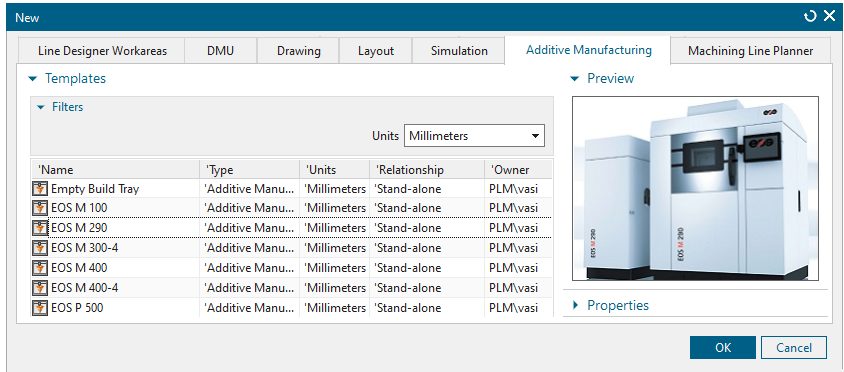Sort by the Units column header
Image resolution: width=844 pixels, height=372 pixels.
[335, 170]
